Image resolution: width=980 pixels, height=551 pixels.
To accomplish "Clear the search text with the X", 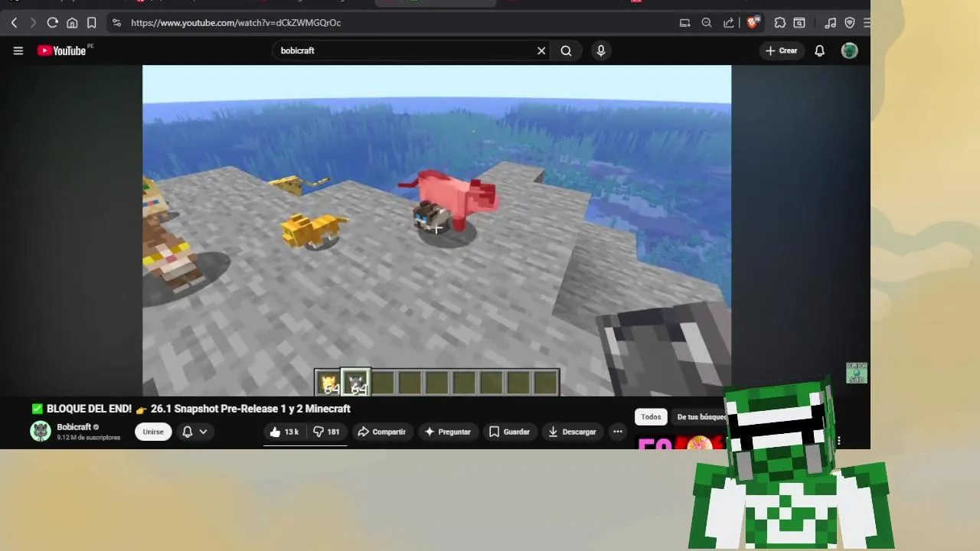I will 541,51.
